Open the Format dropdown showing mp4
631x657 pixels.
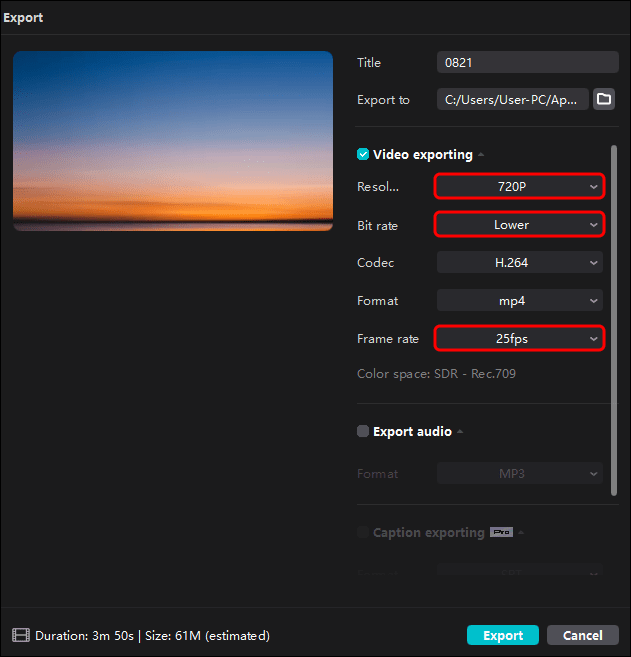519,300
